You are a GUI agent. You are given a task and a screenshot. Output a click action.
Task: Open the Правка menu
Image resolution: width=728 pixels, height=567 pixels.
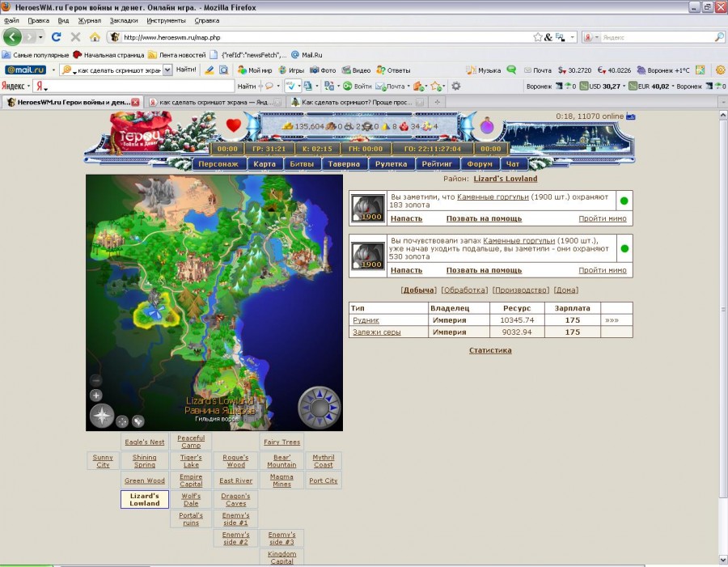pyautogui.click(x=39, y=20)
